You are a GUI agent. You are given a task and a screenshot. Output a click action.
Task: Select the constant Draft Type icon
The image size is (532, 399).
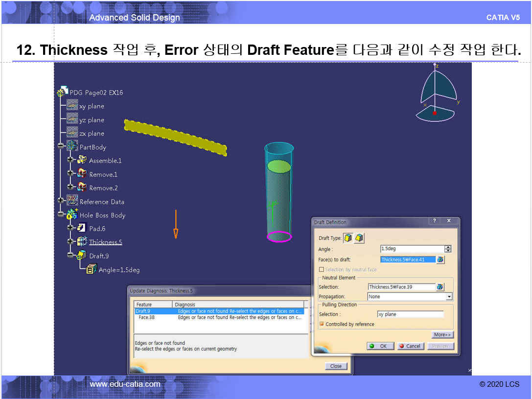348,238
